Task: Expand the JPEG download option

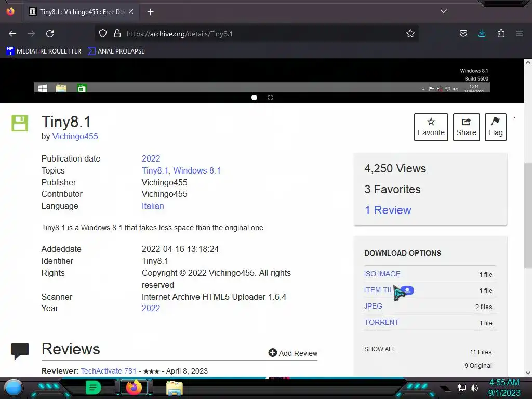Action: pos(373,306)
